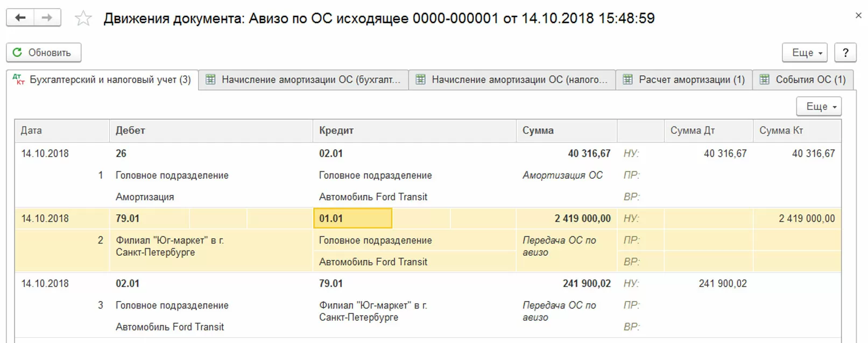Select the highlighted credit cell 01.01
Viewport: 868px width, 343px height.
pos(352,219)
